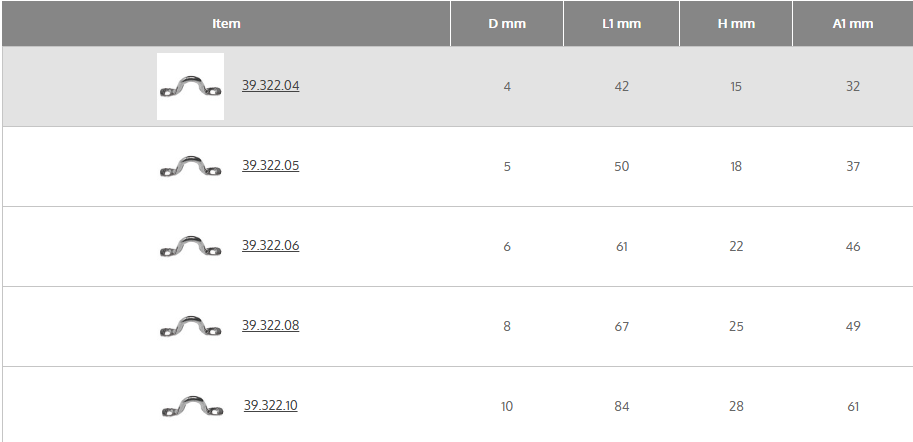Click the 39.322.08 eye strap thumbnail
Viewport: 913px width, 442px height.
(x=190, y=326)
